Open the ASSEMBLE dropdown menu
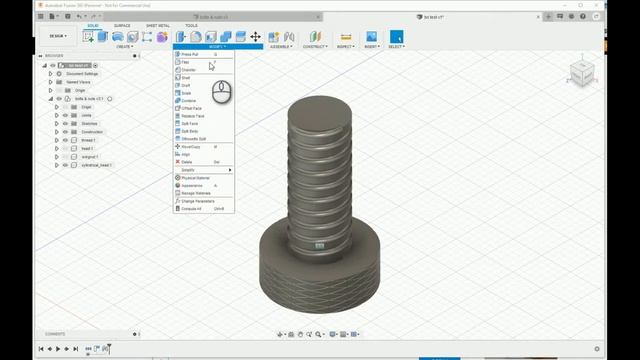 (281, 47)
